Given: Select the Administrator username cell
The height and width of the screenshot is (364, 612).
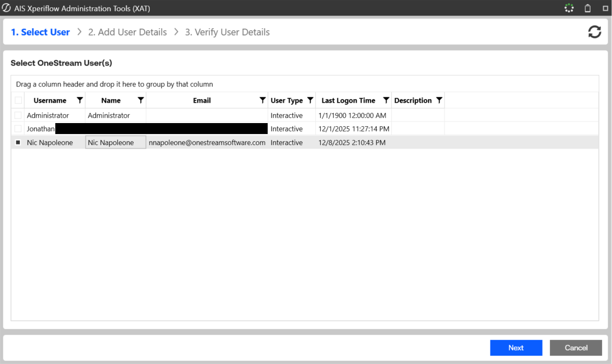Looking at the screenshot, I should [x=55, y=115].
